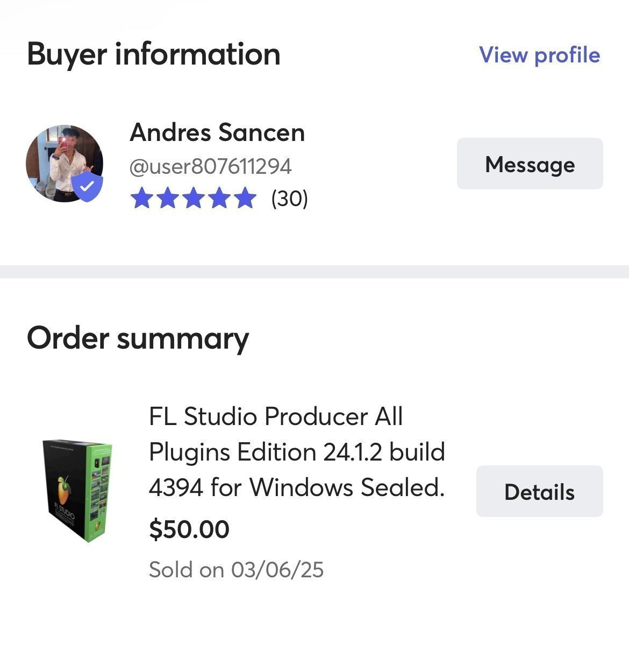Click the verified shield badge on avatar
The image size is (629, 672).
[x=87, y=187]
